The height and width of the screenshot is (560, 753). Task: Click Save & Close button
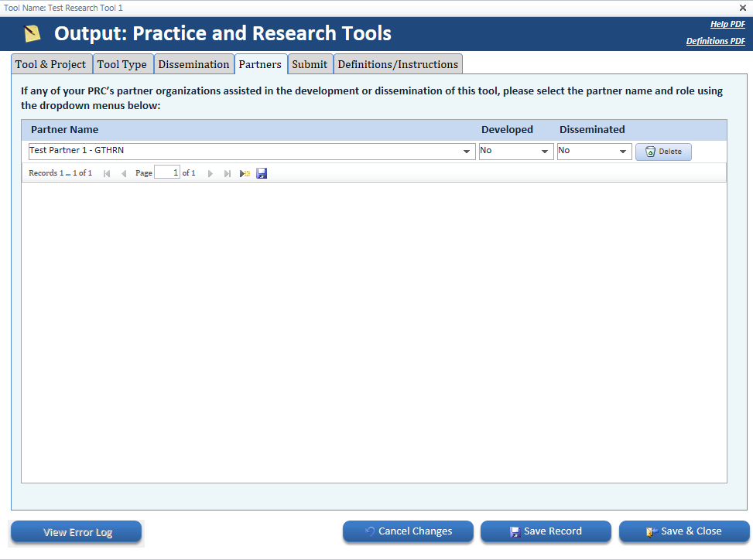coord(684,531)
